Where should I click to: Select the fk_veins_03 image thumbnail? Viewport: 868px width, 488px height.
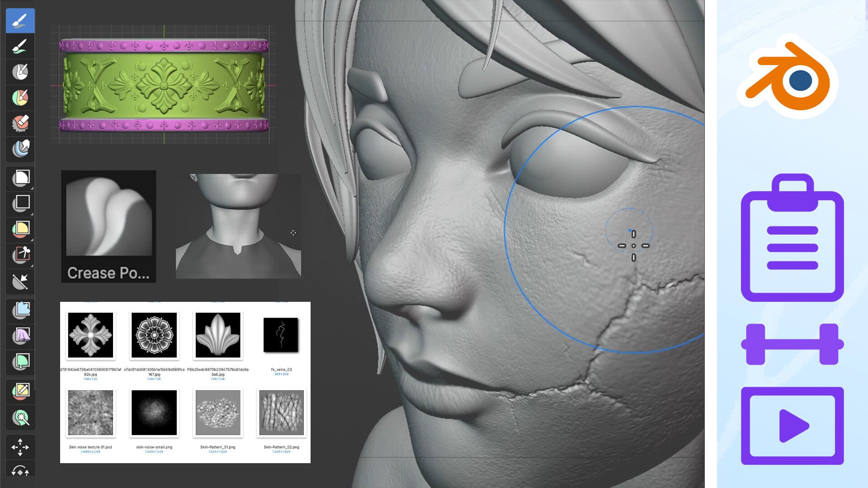point(281,335)
